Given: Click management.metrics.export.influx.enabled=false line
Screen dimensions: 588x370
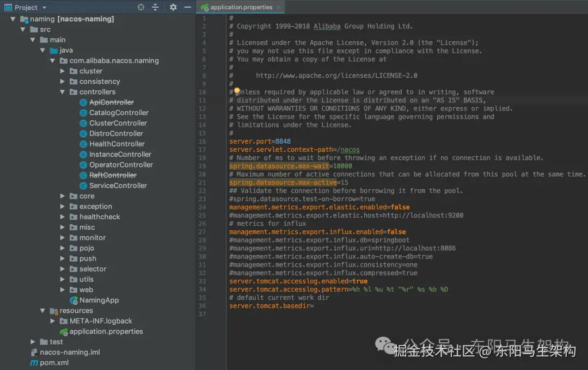Looking at the screenshot, I should [x=317, y=232].
